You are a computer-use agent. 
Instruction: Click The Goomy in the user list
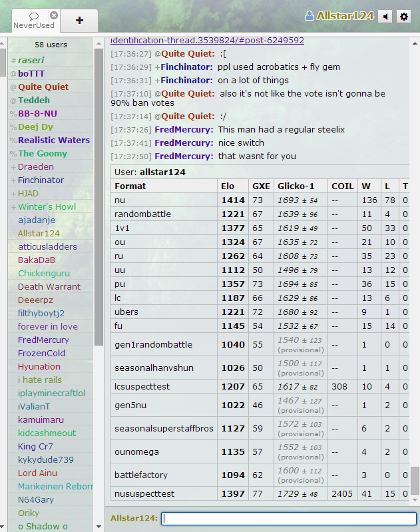pos(51,153)
